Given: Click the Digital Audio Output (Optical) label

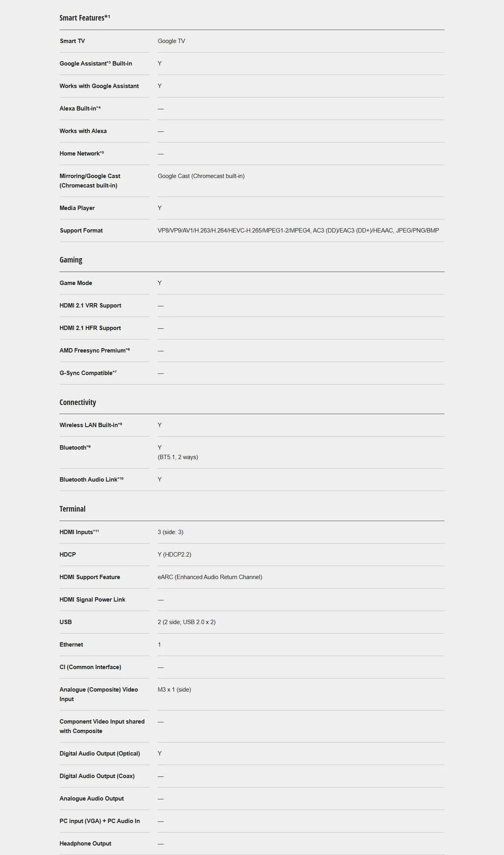Looking at the screenshot, I should coord(100,754).
